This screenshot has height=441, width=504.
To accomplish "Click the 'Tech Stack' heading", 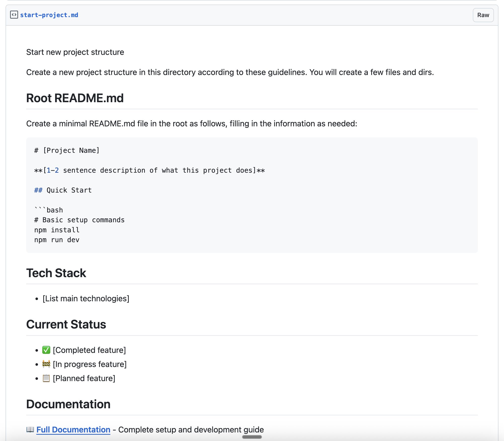I will [x=56, y=273].
